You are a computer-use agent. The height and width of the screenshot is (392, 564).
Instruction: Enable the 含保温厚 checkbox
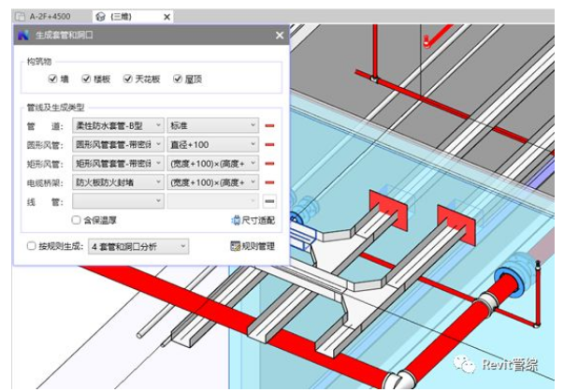(x=76, y=220)
